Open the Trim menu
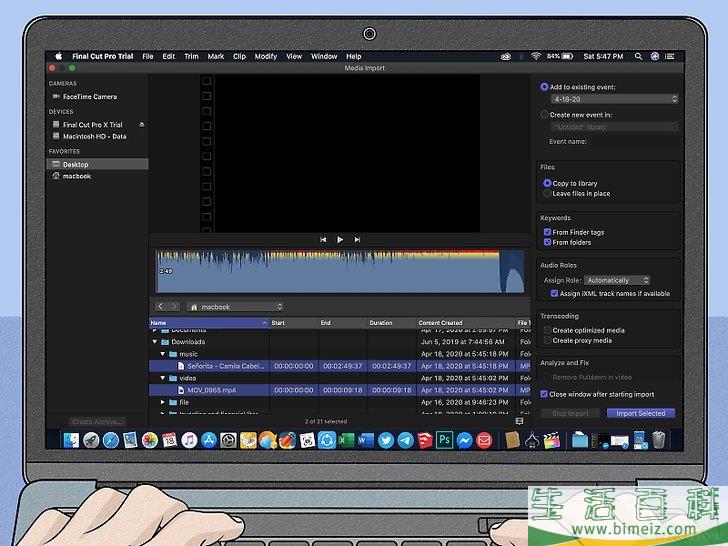Viewport: 728px width, 546px height. [191, 56]
